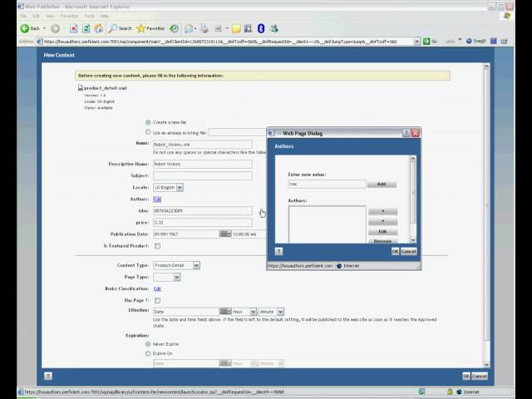Image resolution: width=532 pixels, height=399 pixels.
Task: Toggle Has Page checkbox
Action: tap(157, 301)
